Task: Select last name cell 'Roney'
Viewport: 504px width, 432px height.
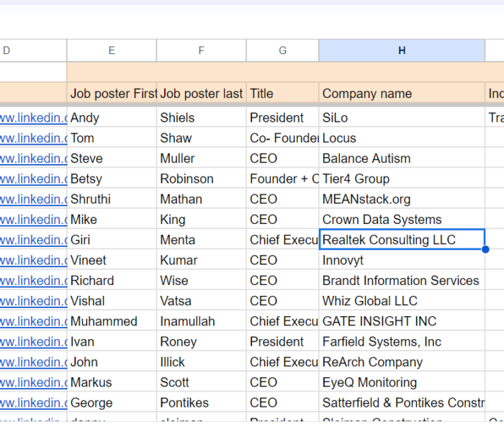Action: 201,341
